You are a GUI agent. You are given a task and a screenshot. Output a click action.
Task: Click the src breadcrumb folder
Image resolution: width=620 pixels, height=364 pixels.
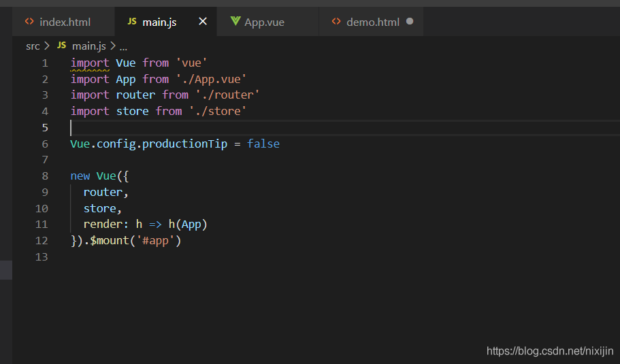33,46
